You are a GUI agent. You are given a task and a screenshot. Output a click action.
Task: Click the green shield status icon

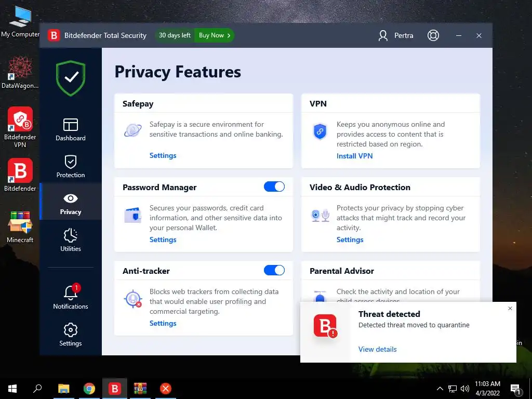pyautogui.click(x=71, y=78)
